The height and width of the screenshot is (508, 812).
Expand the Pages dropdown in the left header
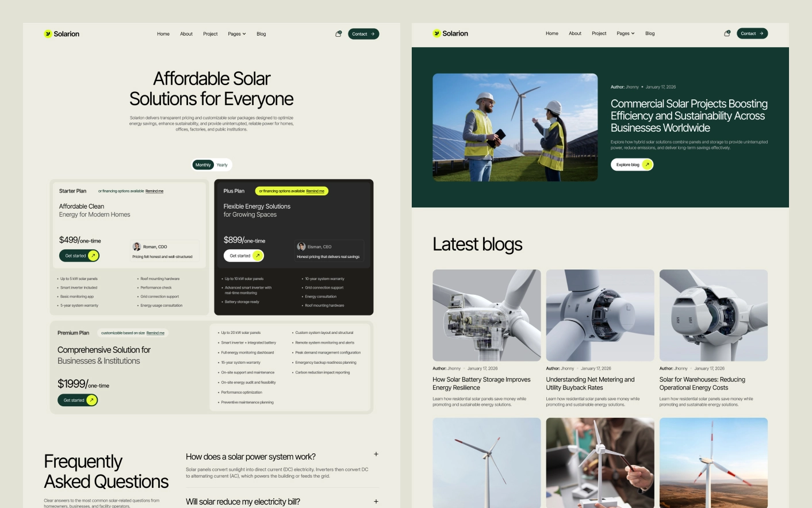pos(236,34)
